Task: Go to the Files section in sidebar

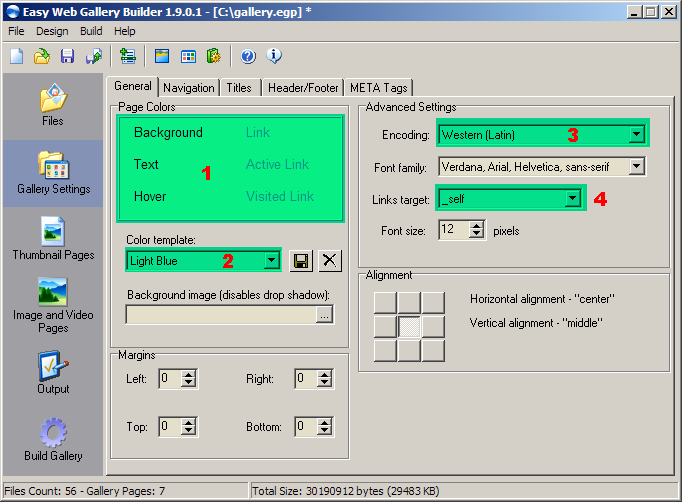Action: tap(53, 105)
